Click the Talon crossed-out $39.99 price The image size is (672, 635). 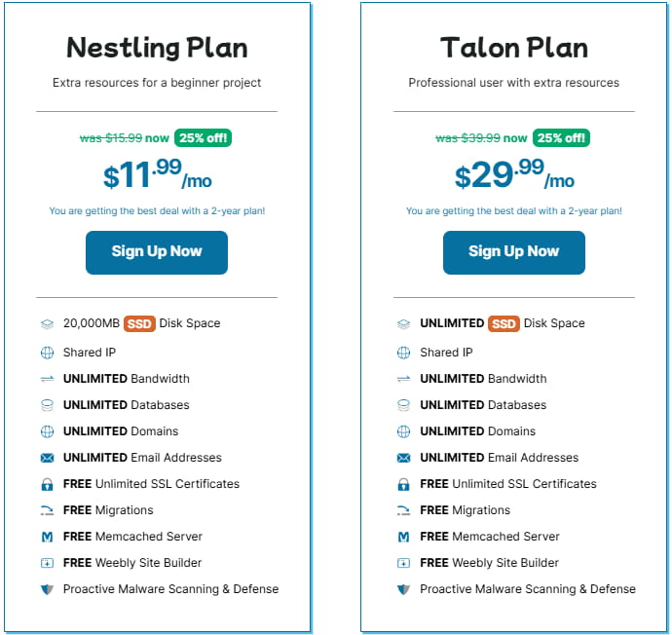pyautogui.click(x=467, y=138)
